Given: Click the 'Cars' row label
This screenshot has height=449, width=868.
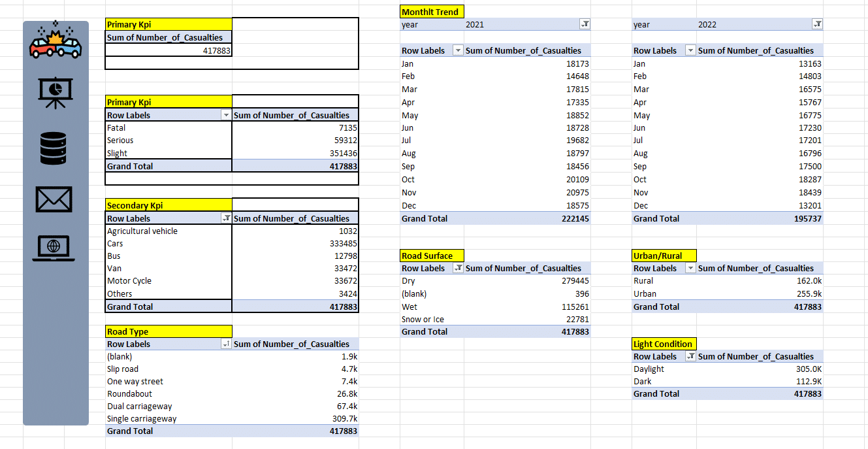Looking at the screenshot, I should tap(116, 243).
